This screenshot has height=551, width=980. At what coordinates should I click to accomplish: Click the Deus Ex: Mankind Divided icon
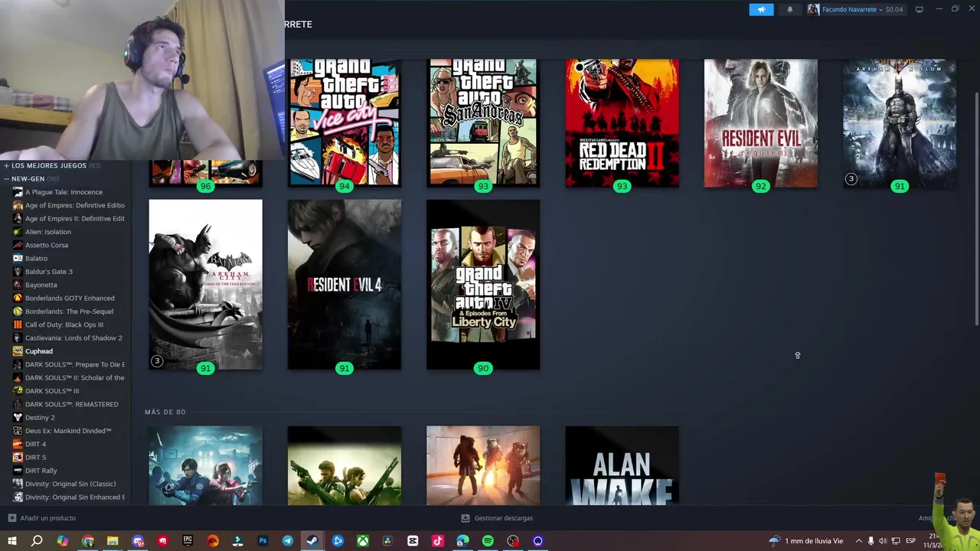click(x=18, y=431)
